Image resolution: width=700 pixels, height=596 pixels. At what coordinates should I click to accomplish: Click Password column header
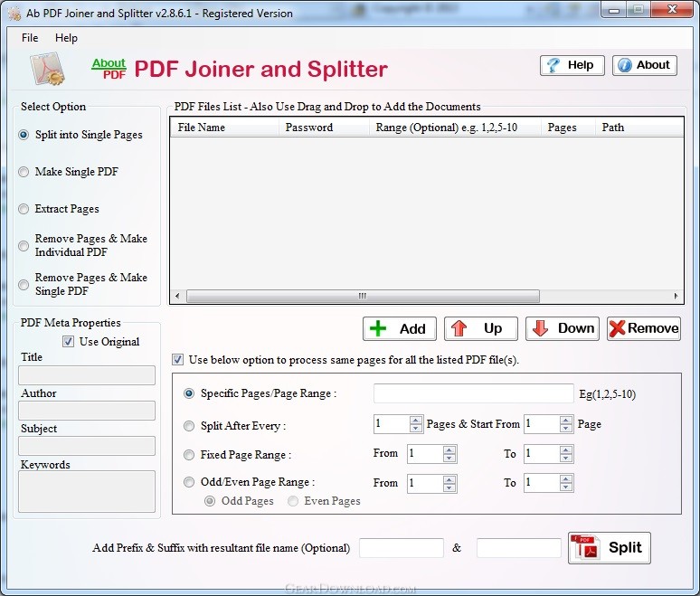point(324,128)
